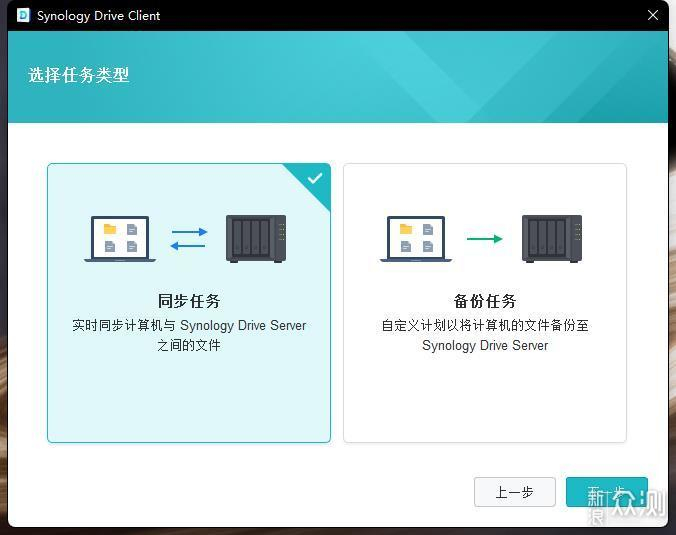Viewport: 676px width, 535px height.
Task: Click the laptop icon in 备份任务 card
Action: click(416, 239)
